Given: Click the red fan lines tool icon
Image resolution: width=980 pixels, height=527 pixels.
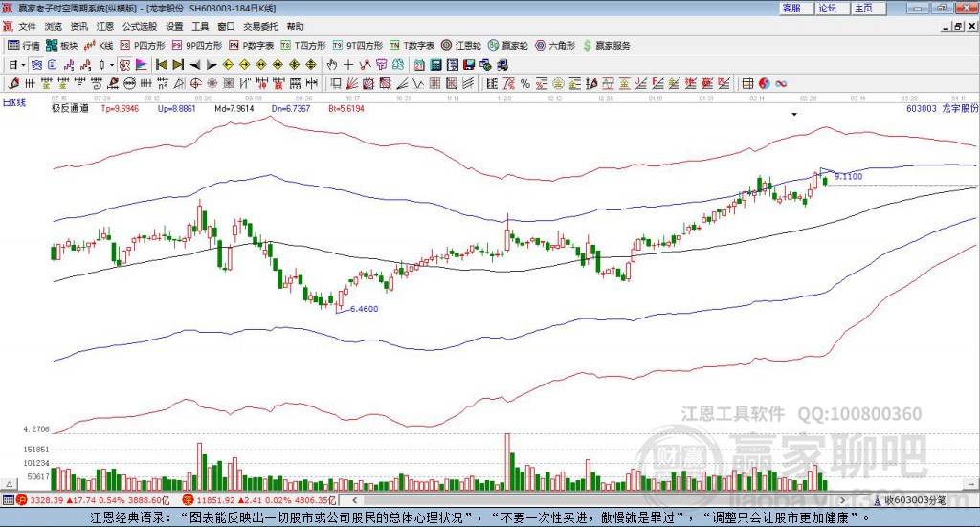Looking at the screenshot, I should tap(352, 83).
